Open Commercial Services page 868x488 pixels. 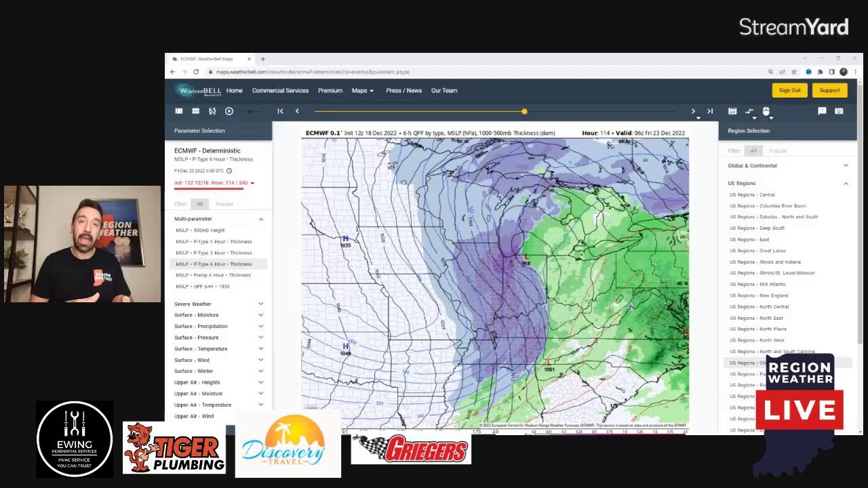pos(280,90)
